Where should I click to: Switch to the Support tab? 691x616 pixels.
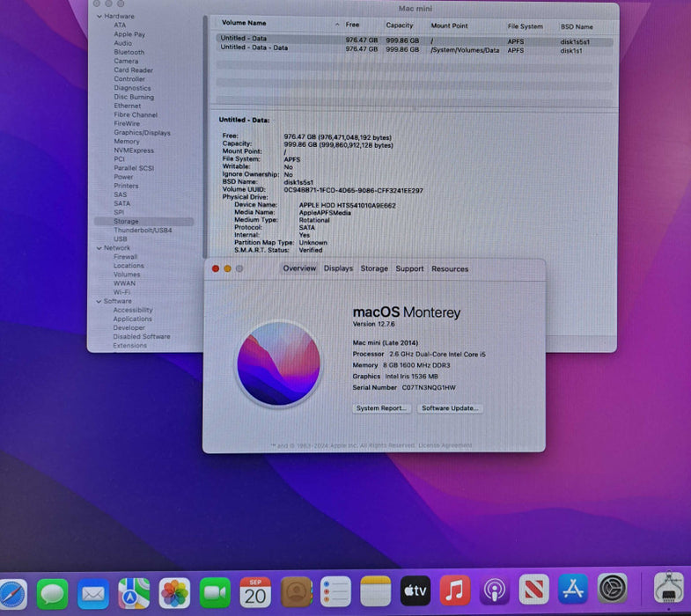tap(409, 268)
